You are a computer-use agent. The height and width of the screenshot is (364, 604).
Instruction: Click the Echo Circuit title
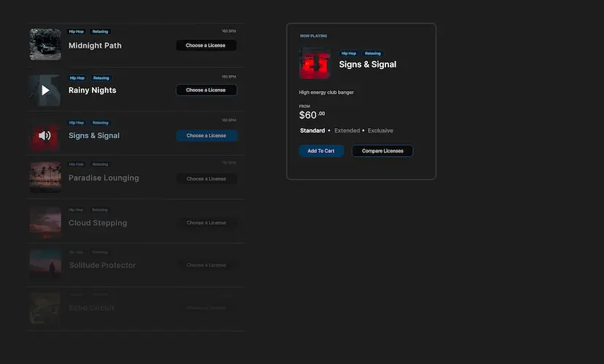92,308
